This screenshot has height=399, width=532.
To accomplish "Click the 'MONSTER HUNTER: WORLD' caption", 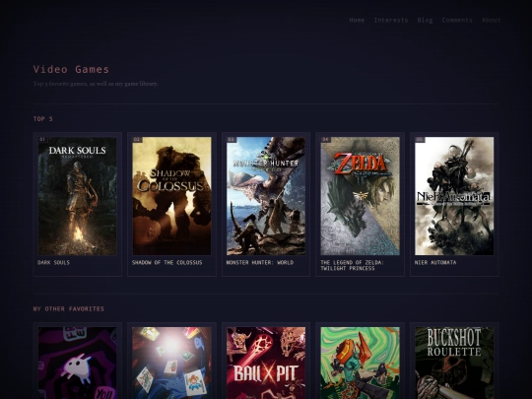I will [x=260, y=263].
